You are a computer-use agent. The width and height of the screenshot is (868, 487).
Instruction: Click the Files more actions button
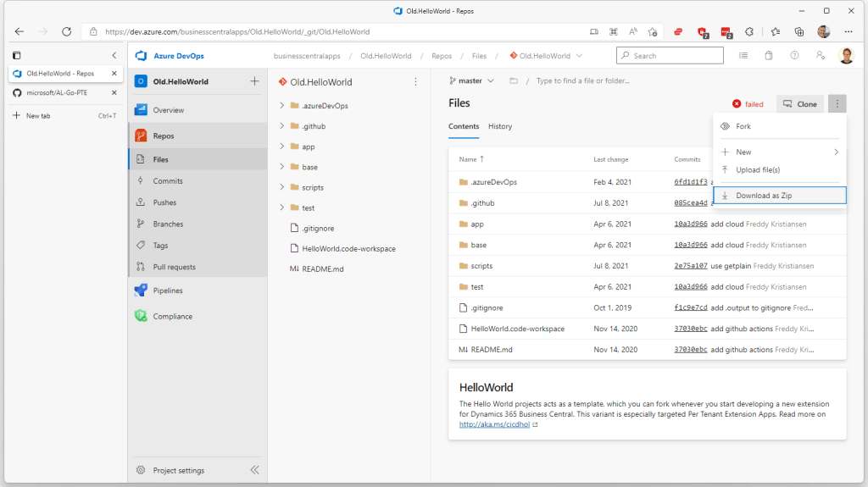(x=837, y=104)
